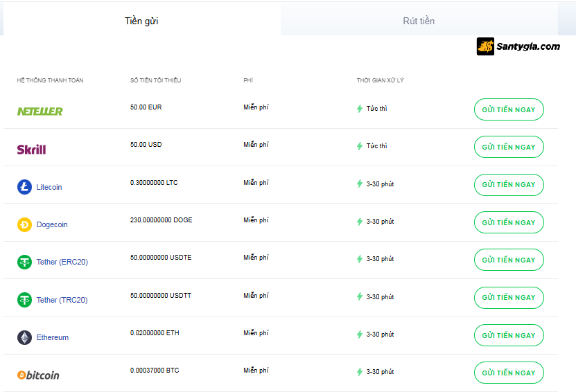576x392 pixels.
Task: Select the 50.00000000 USDTE value
Action: [x=161, y=258]
